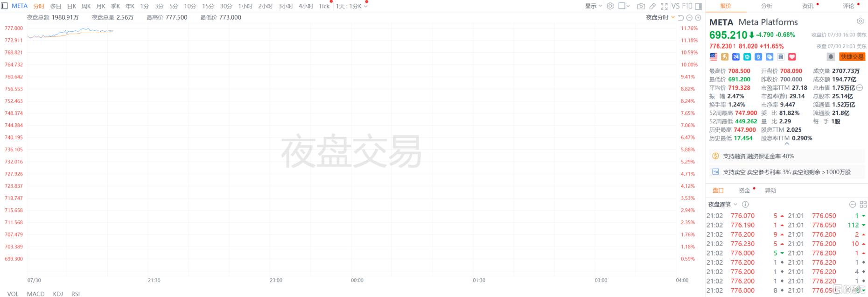Click the blue 24-hour trading badge

click(736, 57)
